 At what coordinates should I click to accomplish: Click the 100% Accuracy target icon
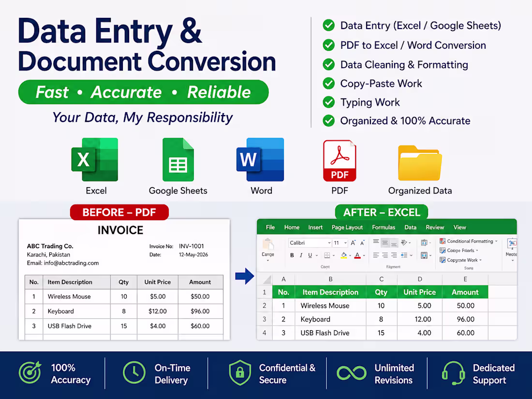pyautogui.click(x=30, y=373)
